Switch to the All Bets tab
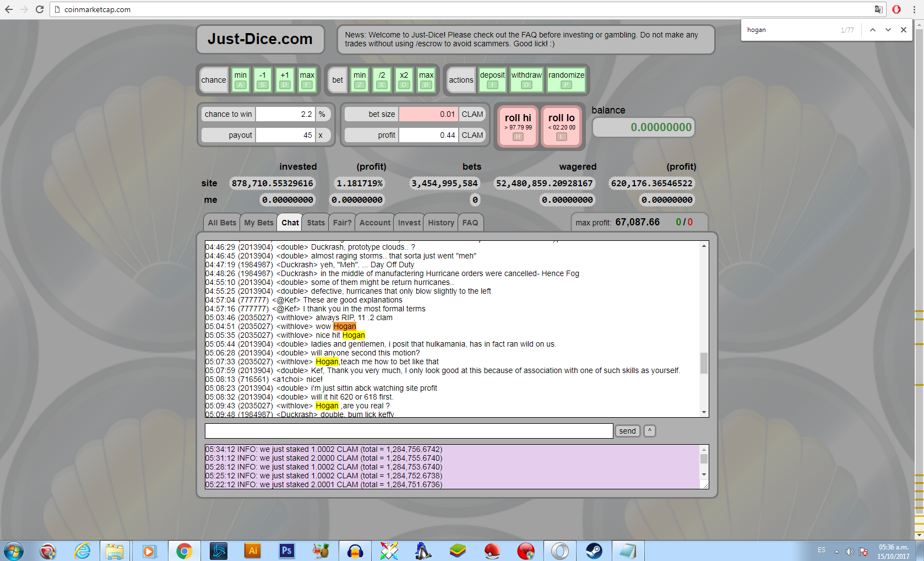 pyautogui.click(x=222, y=223)
